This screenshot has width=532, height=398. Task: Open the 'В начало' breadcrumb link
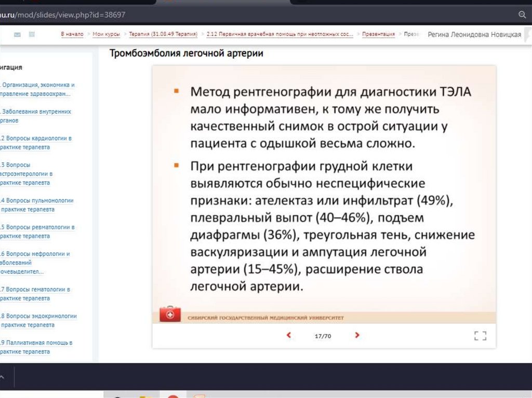click(x=72, y=34)
